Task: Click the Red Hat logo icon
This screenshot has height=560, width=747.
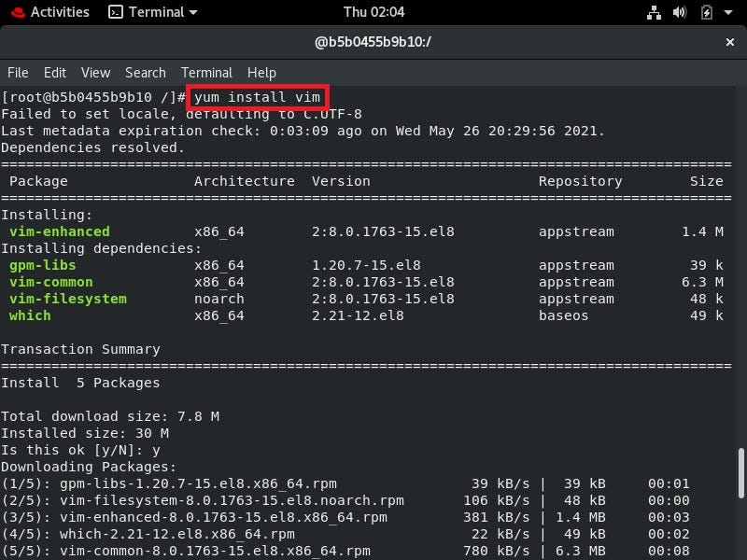Action: point(18,12)
